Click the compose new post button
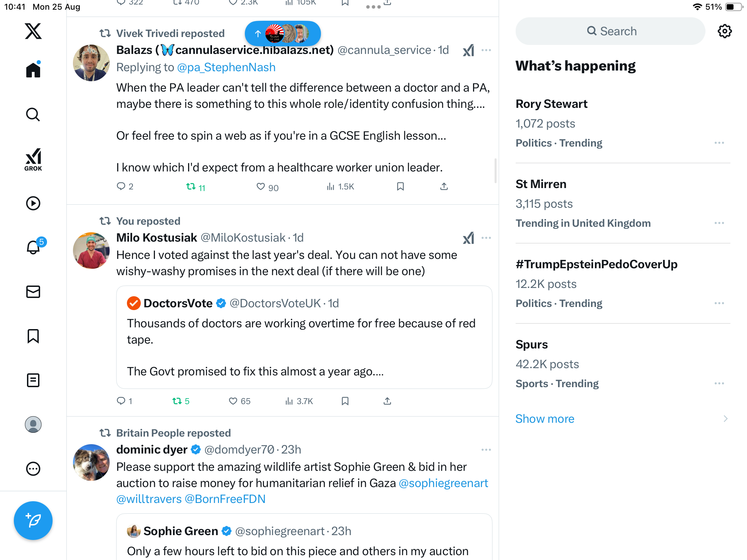 point(33,520)
